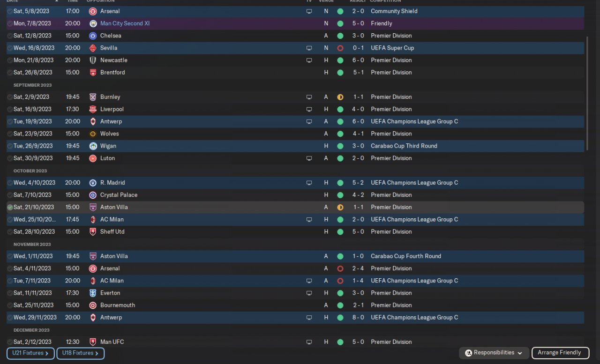Tick the checkbox beside Sat, 5/8/2023
Image resolution: width=600 pixels, height=364 pixels.
(x=10, y=11)
